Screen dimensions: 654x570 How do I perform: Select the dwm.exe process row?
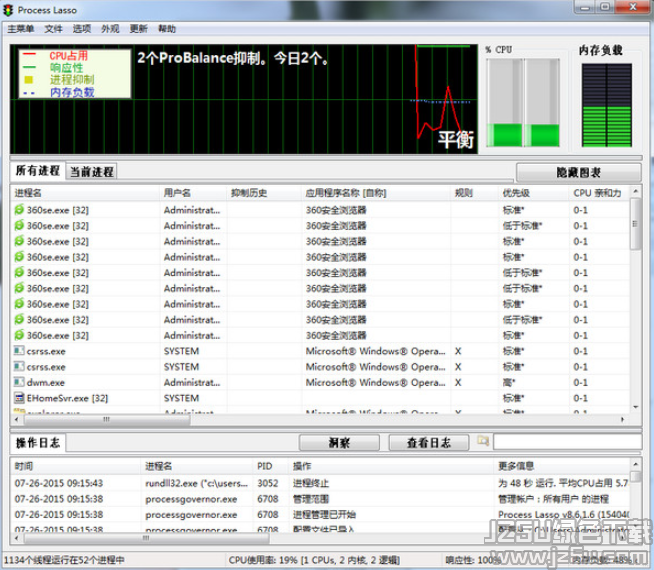[x=320, y=382]
